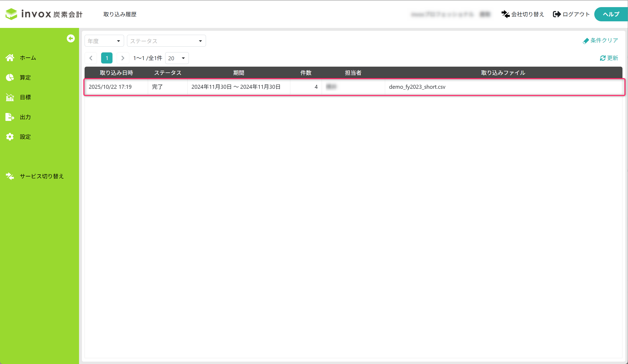628x364 pixels.
Task: Go to previous page with left chevron
Action: coord(91,58)
